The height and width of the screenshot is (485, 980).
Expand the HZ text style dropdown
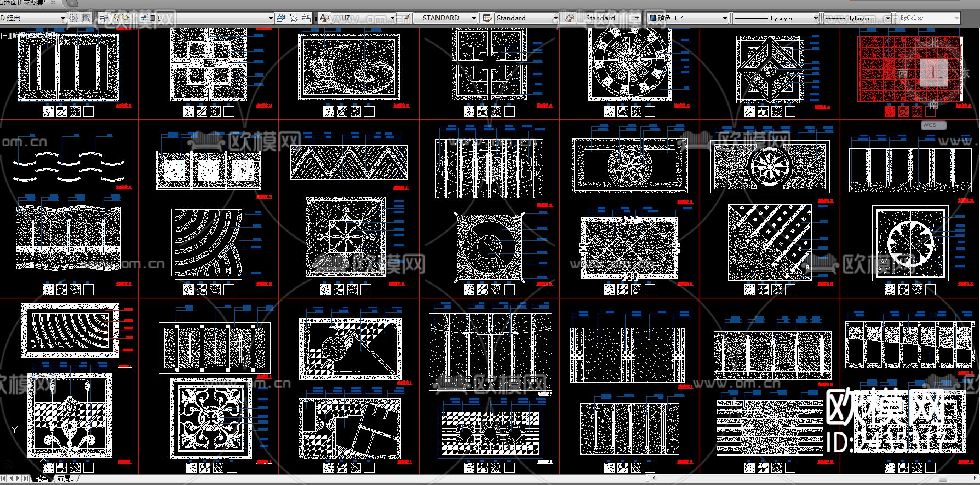[392, 18]
